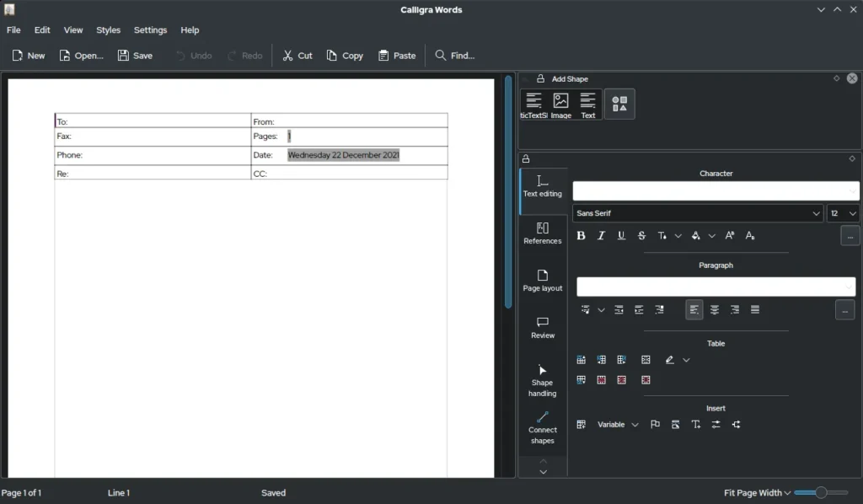Center align the paragraph
Image resolution: width=863 pixels, height=504 pixels.
click(715, 310)
